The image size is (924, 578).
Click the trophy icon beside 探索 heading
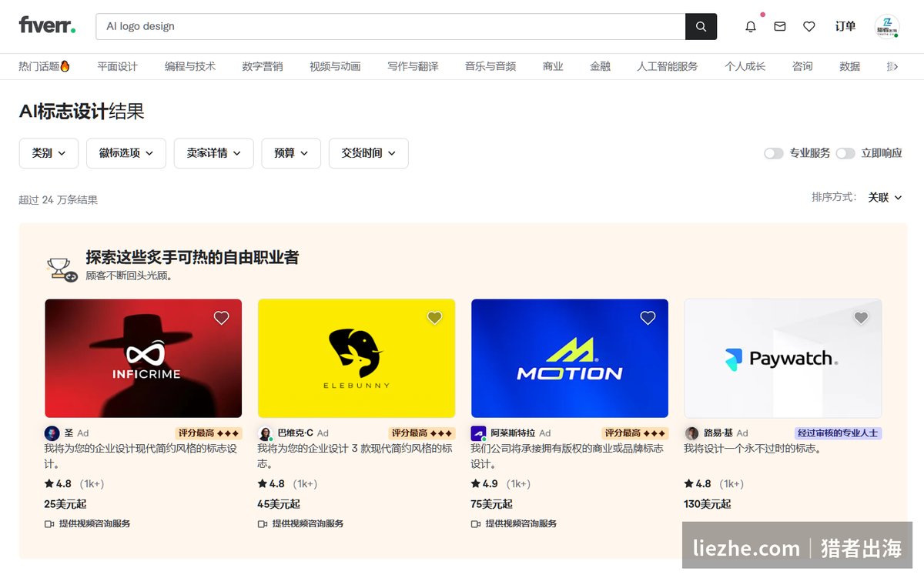pyautogui.click(x=62, y=269)
